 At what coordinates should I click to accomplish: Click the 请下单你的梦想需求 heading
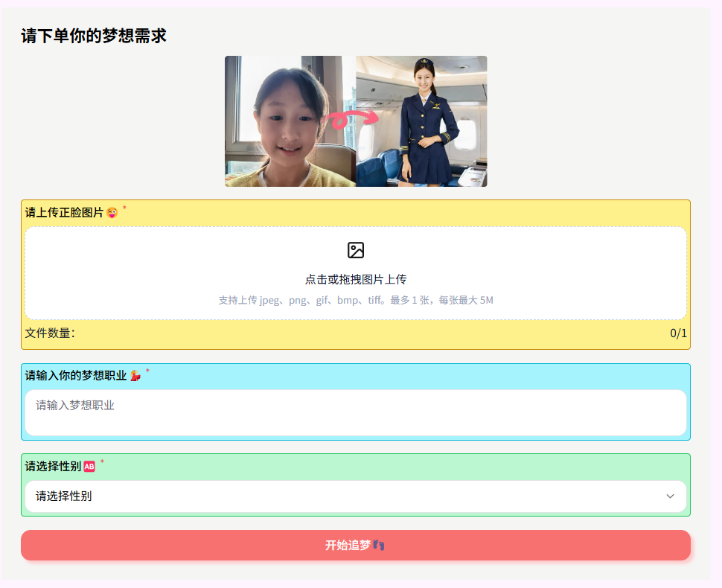pos(94,36)
